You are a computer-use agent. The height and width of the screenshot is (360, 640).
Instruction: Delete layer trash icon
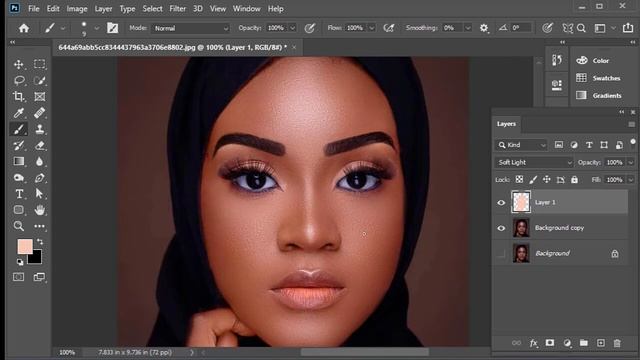point(617,343)
